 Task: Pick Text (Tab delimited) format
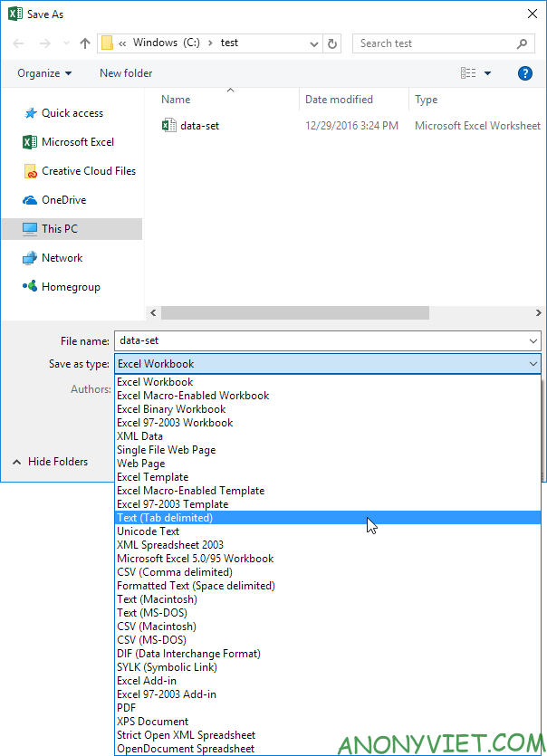165,518
